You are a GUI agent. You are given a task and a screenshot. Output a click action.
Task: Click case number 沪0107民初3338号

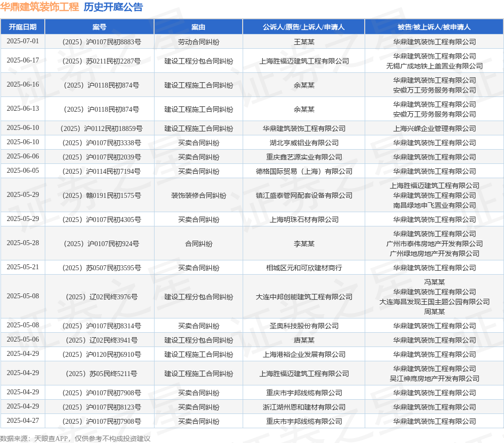(x=101, y=143)
